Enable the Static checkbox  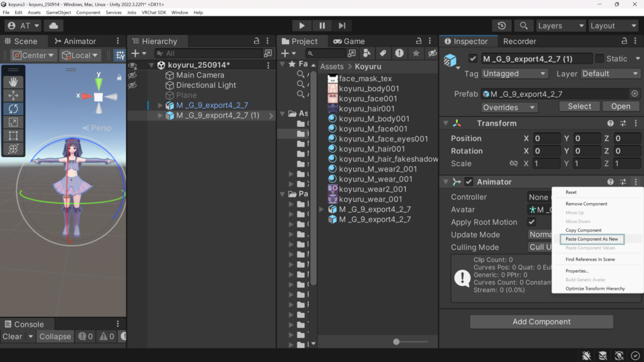coord(599,58)
